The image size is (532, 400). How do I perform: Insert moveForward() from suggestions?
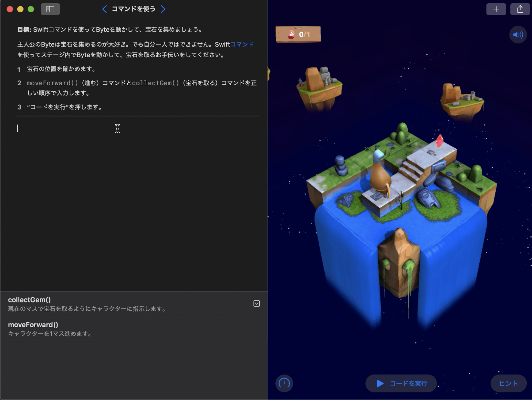point(125,329)
